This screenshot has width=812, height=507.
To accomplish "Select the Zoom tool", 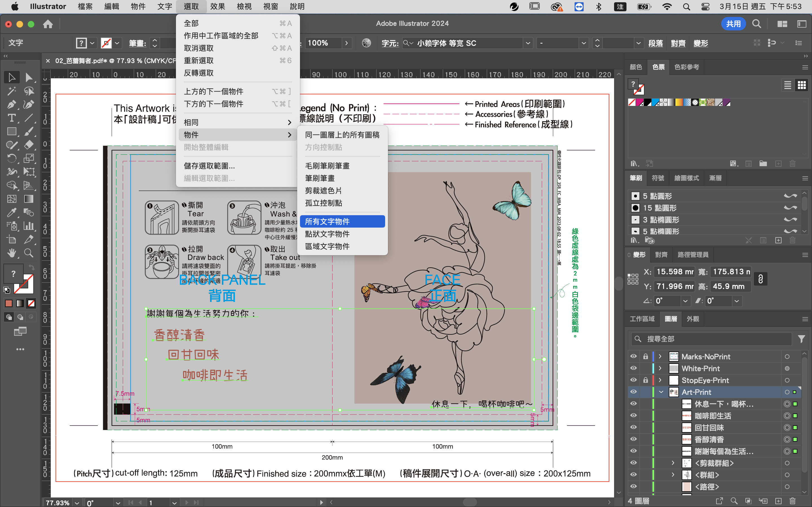I will 28,253.
